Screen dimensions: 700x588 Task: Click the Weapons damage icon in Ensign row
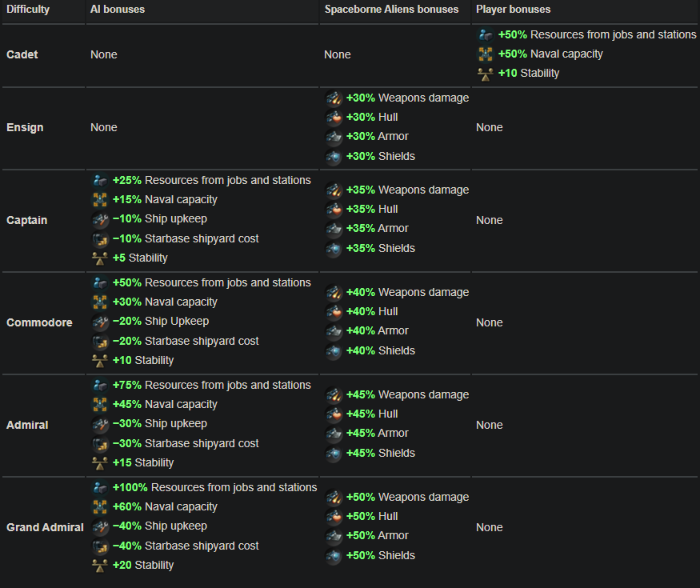tap(332, 97)
